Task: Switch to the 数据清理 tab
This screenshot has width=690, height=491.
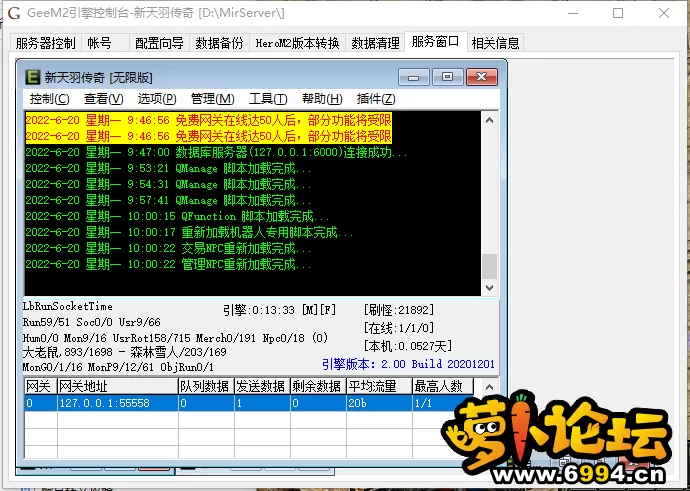Action: pyautogui.click(x=375, y=43)
